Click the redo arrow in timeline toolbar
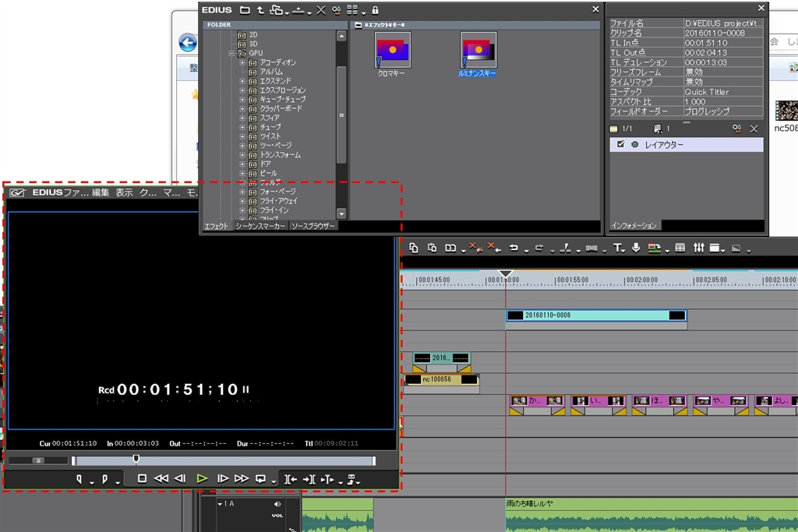This screenshot has width=798, height=532. point(539,248)
